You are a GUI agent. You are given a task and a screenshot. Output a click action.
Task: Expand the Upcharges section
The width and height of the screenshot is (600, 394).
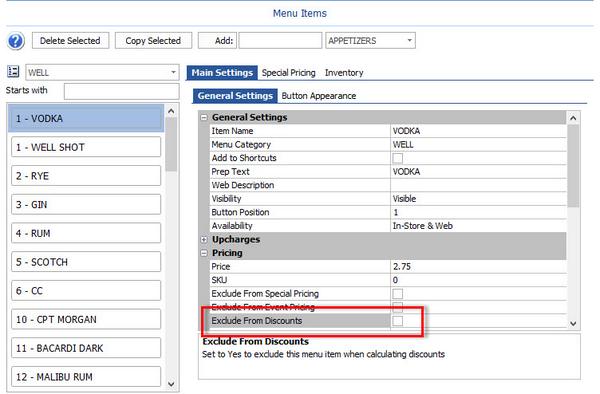click(204, 239)
